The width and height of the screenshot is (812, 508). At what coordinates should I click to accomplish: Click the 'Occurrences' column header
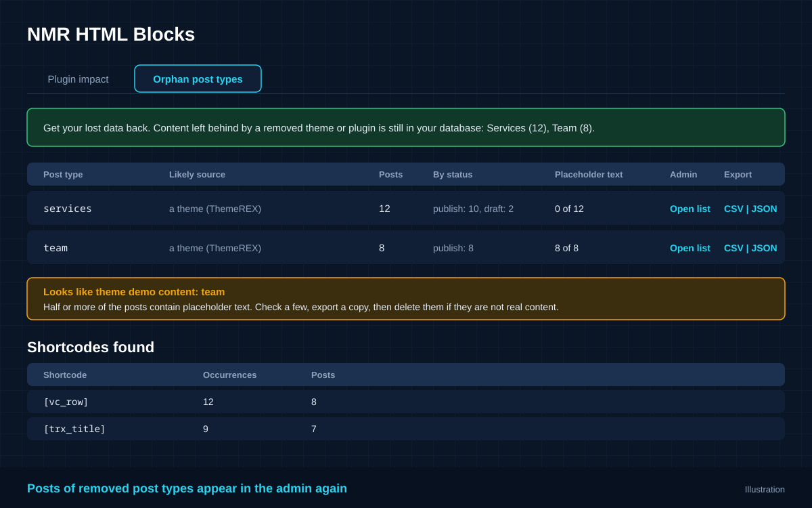tap(229, 375)
